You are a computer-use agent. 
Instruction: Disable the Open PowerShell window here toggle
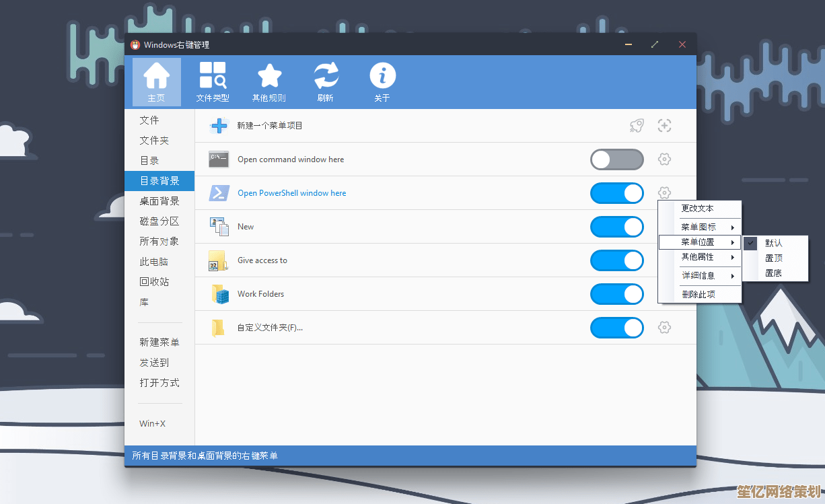(616, 193)
